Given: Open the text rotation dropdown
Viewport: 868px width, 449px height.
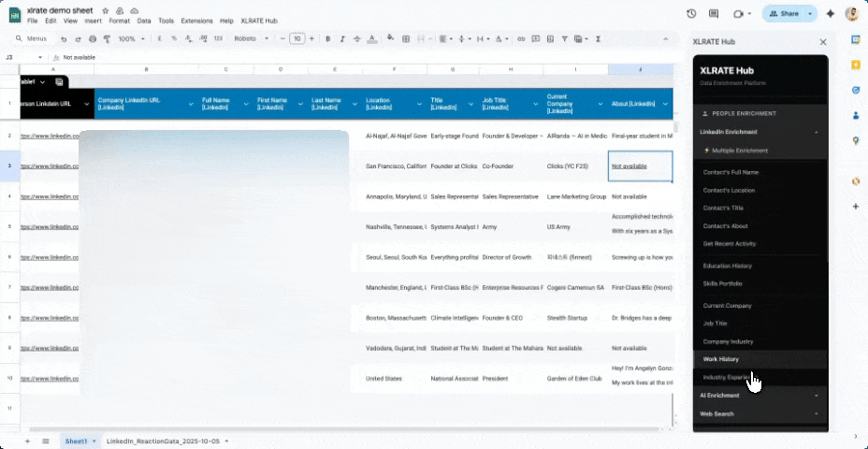Looking at the screenshot, I should (x=501, y=38).
